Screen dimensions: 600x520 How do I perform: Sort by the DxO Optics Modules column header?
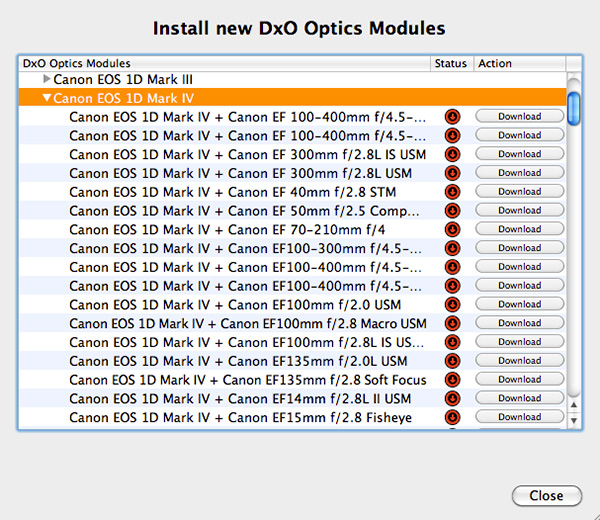point(225,63)
